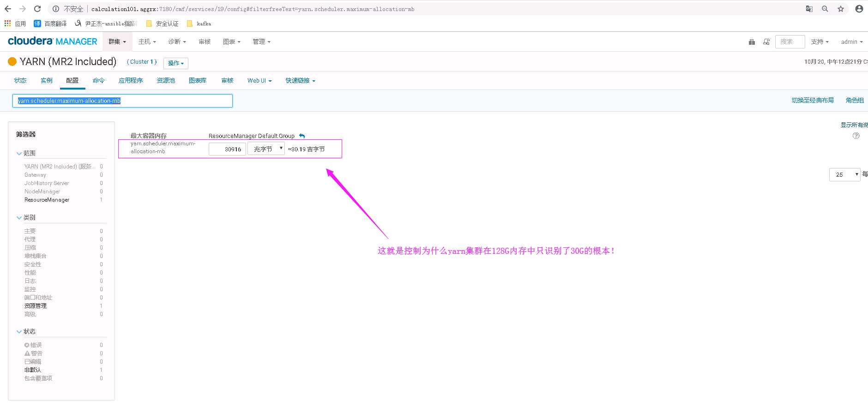Open the parcels gift-box icon in header
Viewport: 868px width, 407px height.
752,42
